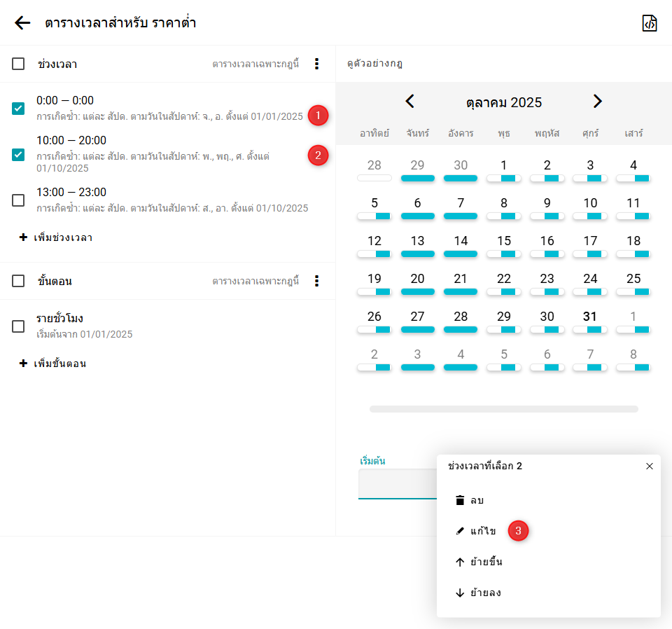The height and width of the screenshot is (629, 672).
Task: Open the ช่วงเวลา three-dot menu
Action: 316,64
